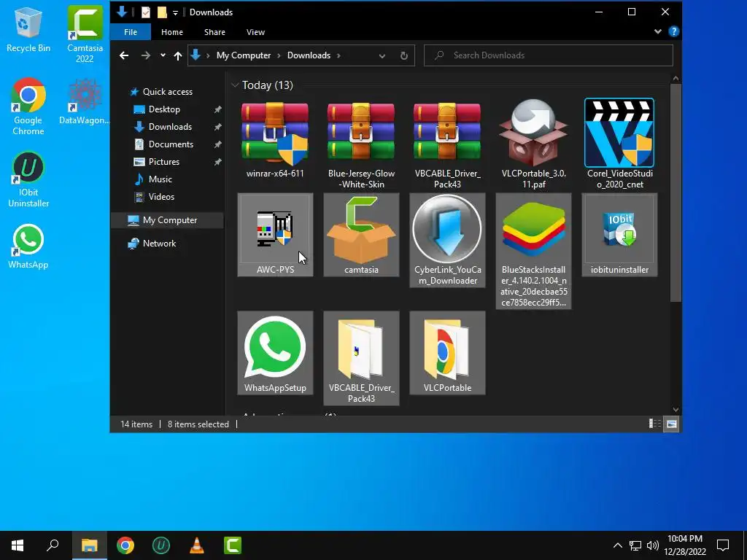The width and height of the screenshot is (747, 560).
Task: Click the scroll down arrow in file list
Action: 676,410
